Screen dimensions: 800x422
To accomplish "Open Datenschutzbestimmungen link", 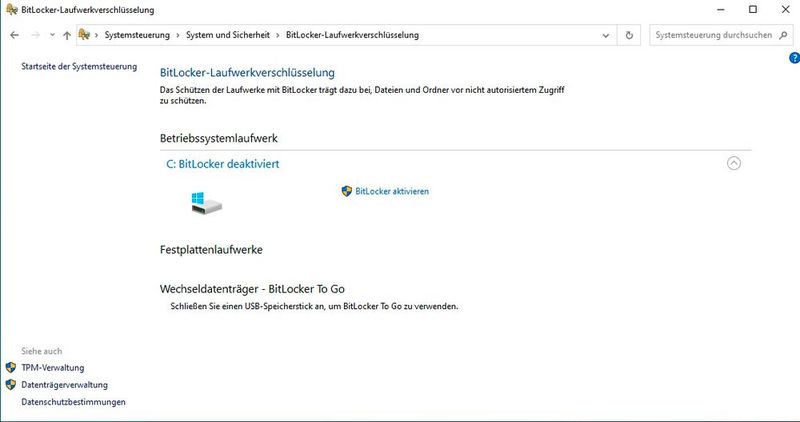I will click(73, 402).
